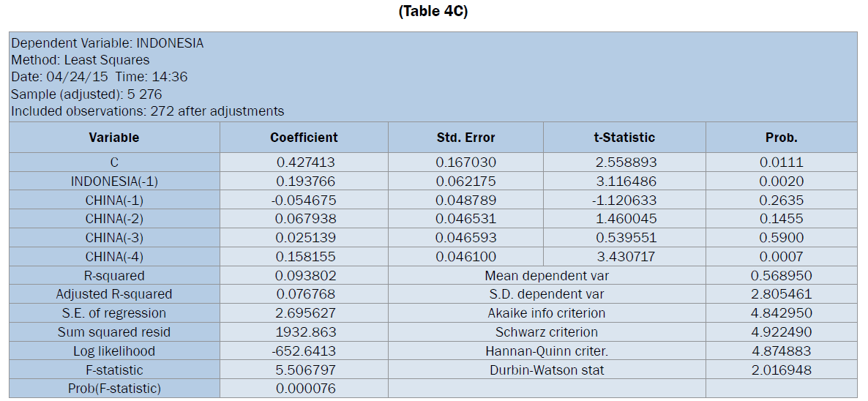Select the INDONESIA(-1) variable cell
Viewport: 868px width, 401px height.
tap(114, 181)
